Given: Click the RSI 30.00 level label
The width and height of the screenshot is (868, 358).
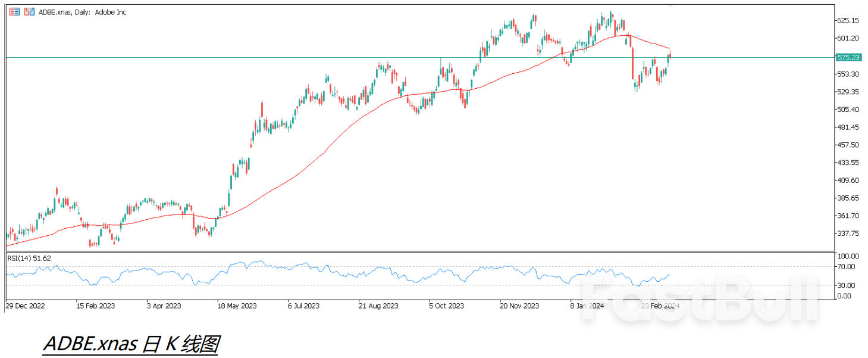Looking at the screenshot, I should 845,285.
